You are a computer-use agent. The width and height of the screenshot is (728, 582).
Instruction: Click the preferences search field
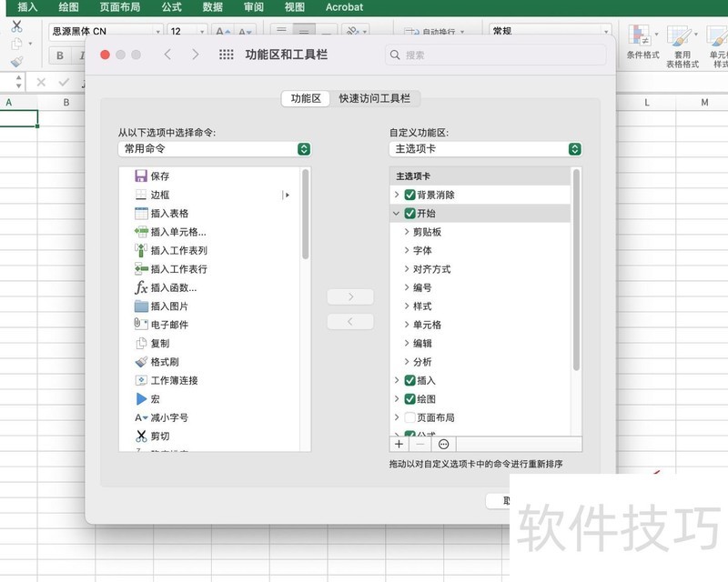click(x=496, y=55)
